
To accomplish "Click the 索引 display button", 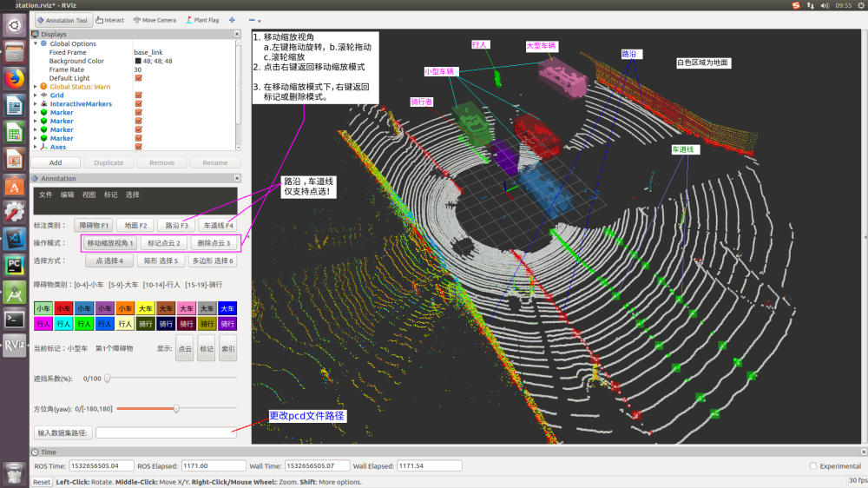I will tap(227, 348).
